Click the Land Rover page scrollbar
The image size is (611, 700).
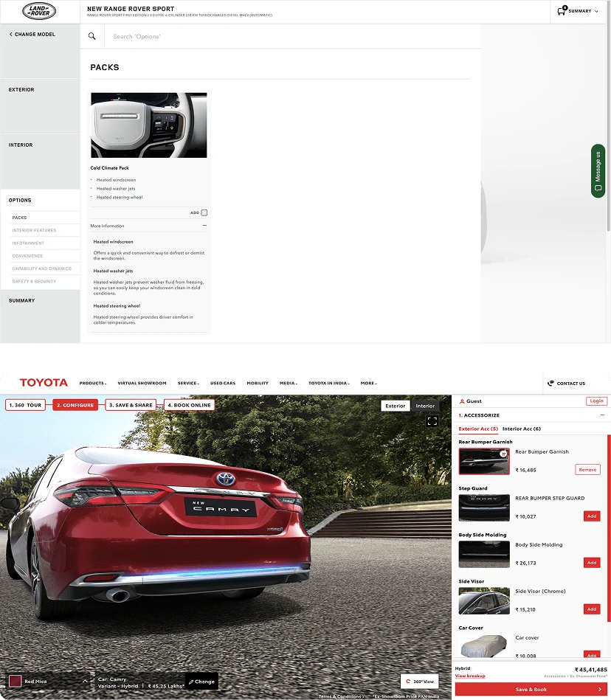click(x=610, y=115)
